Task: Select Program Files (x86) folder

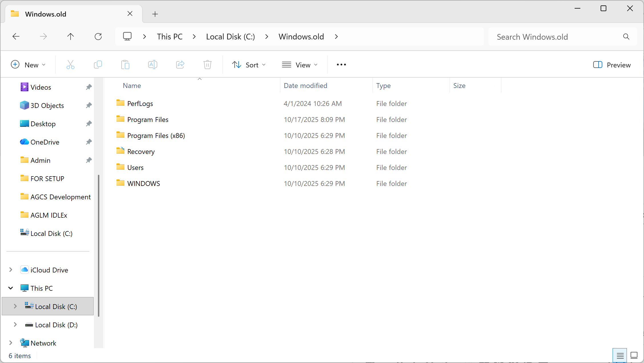Action: [156, 135]
